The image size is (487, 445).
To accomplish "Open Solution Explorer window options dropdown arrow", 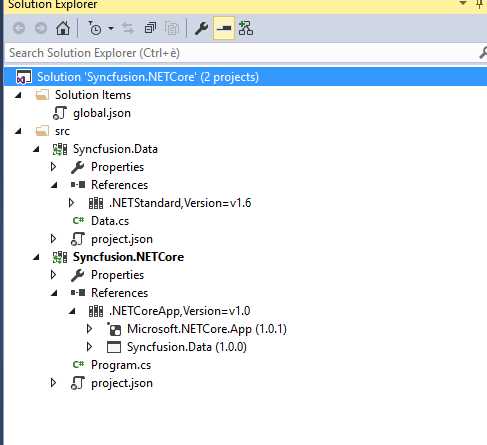I will pyautogui.click(x=463, y=3).
